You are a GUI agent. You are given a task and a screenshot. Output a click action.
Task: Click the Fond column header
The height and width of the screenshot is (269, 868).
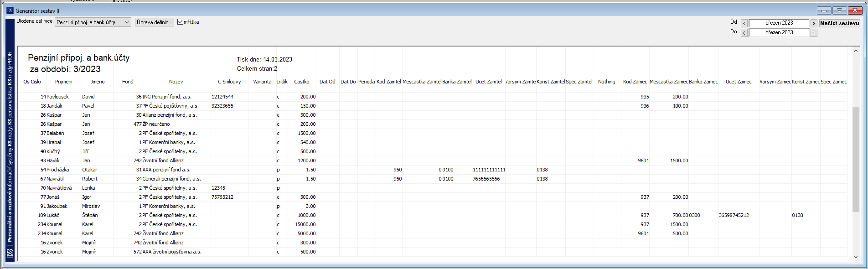click(128, 82)
